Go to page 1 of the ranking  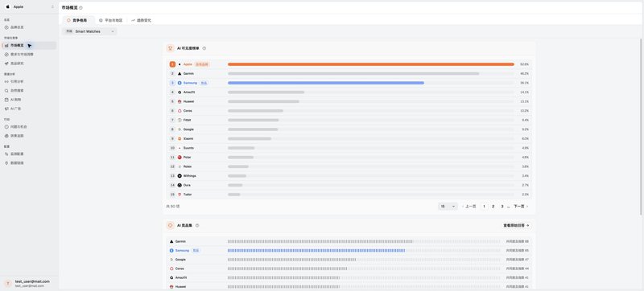[484, 206]
